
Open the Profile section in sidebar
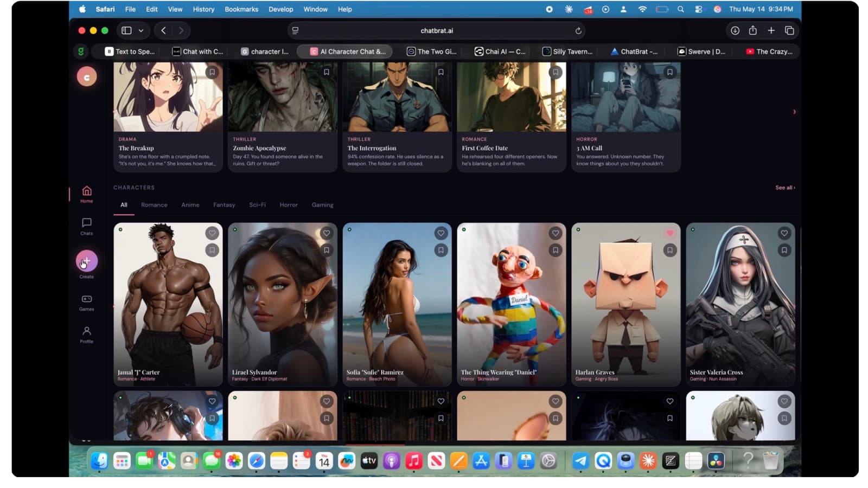tap(86, 334)
